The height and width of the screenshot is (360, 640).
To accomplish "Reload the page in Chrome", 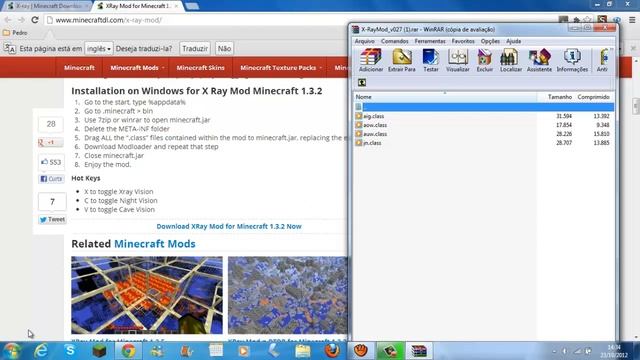I will 35,20.
